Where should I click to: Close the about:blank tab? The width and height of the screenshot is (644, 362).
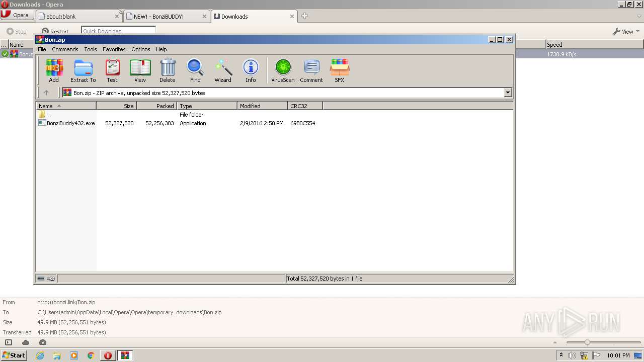coord(117,16)
